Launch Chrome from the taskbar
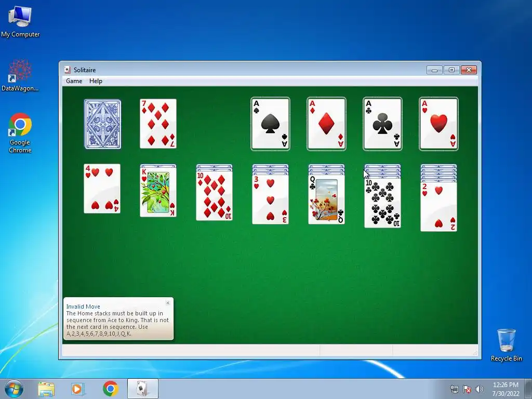The width and height of the screenshot is (532, 399). 111,389
